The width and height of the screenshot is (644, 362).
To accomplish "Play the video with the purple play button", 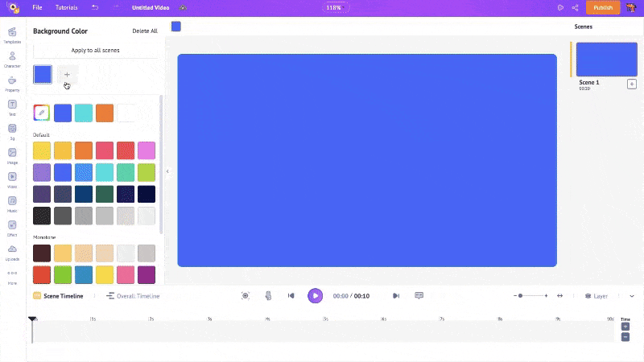I will 315,296.
